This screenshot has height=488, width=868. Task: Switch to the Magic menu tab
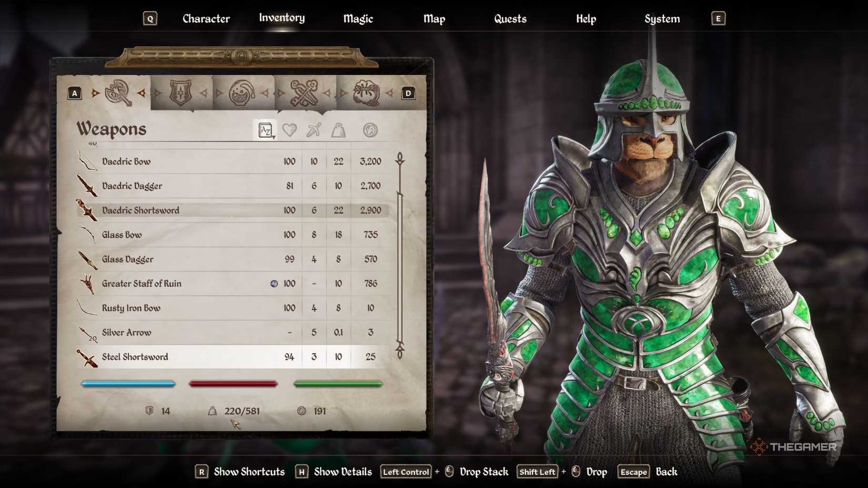(x=358, y=19)
